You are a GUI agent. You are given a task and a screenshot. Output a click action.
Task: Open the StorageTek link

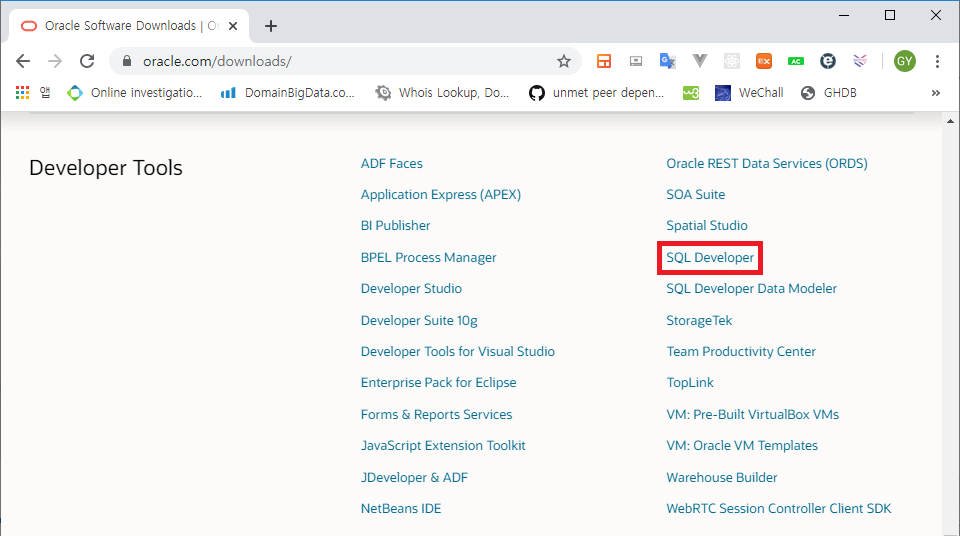click(699, 320)
